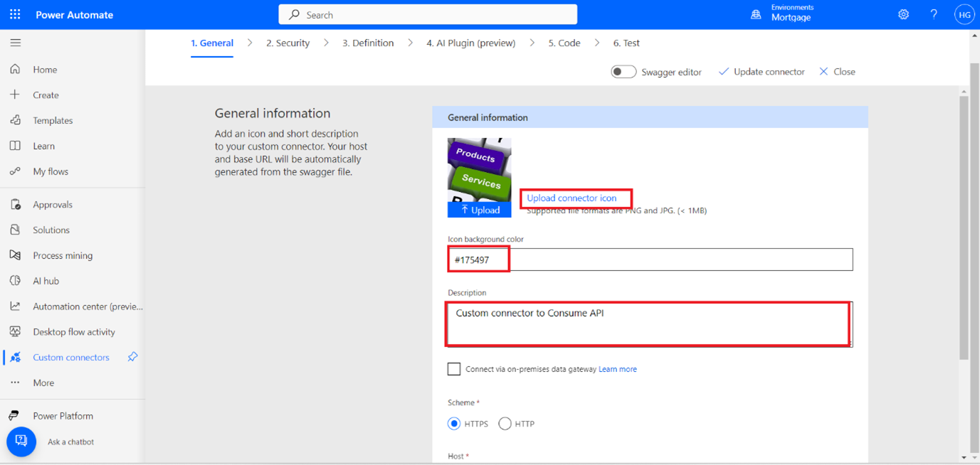This screenshot has height=465, width=980.
Task: Switch to the 3. Definition step
Action: (x=368, y=43)
